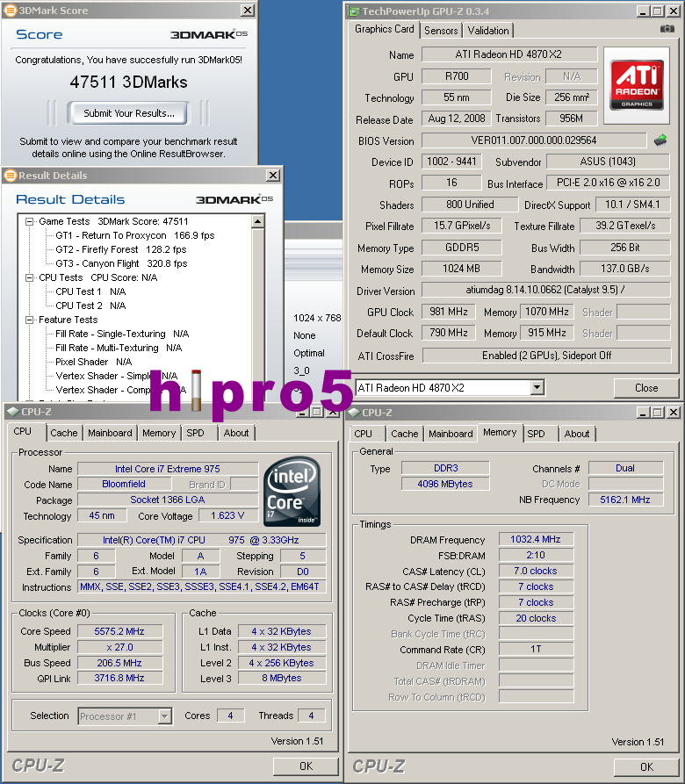Click the Core Speed 5575.2 MHz value
Viewport: 685px width, 784px height.
119,631
